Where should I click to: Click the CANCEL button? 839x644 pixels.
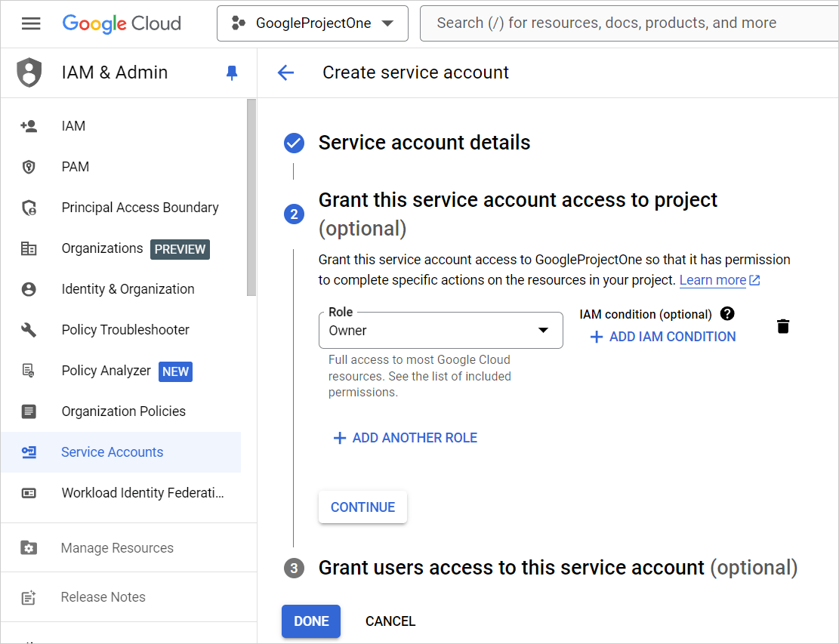pos(390,621)
